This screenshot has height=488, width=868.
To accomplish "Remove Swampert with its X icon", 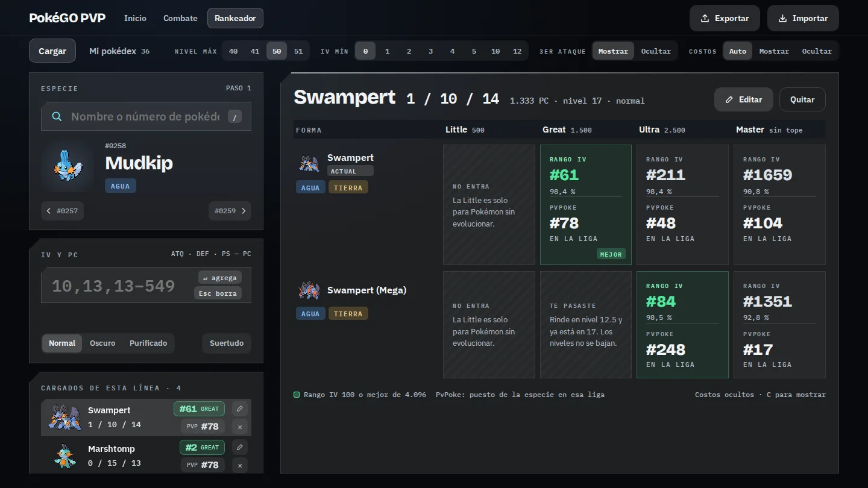I will 240,427.
